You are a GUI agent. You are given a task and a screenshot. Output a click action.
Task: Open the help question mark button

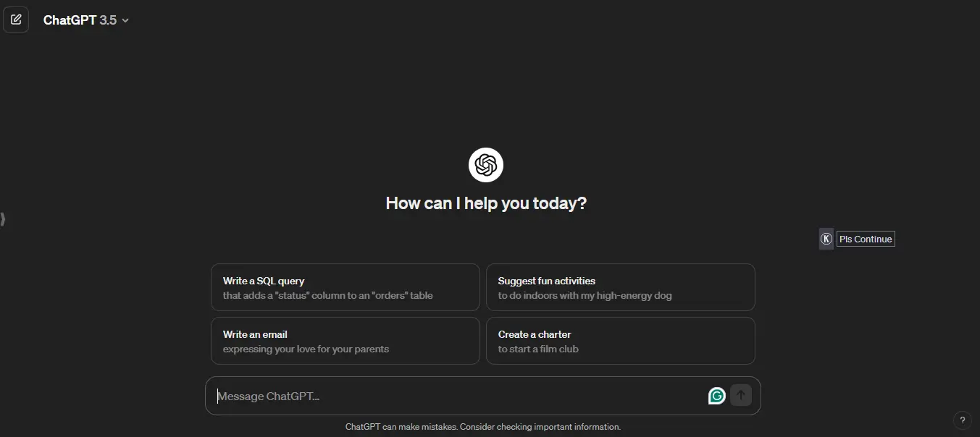(962, 420)
